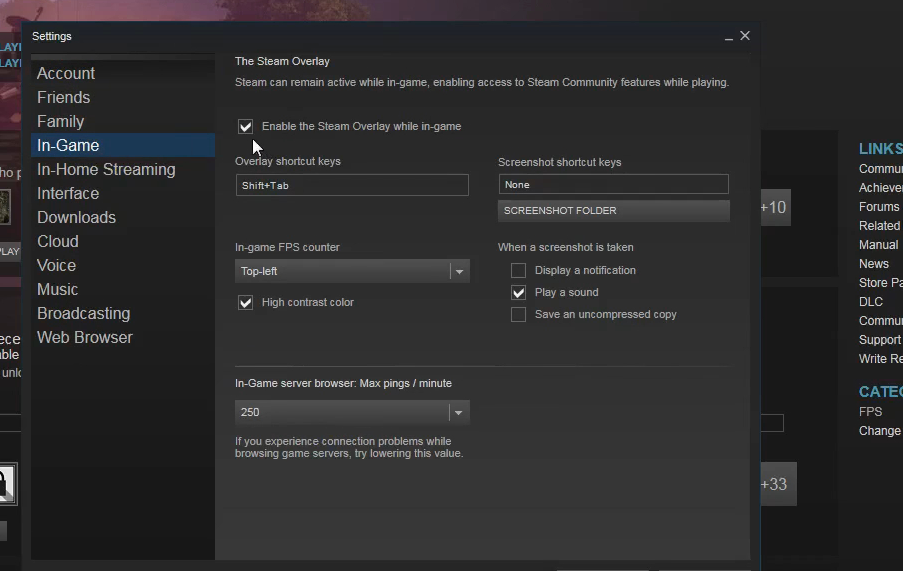903x571 pixels.
Task: Toggle Enable the Steam Overlay while in-game
Action: [x=245, y=126]
